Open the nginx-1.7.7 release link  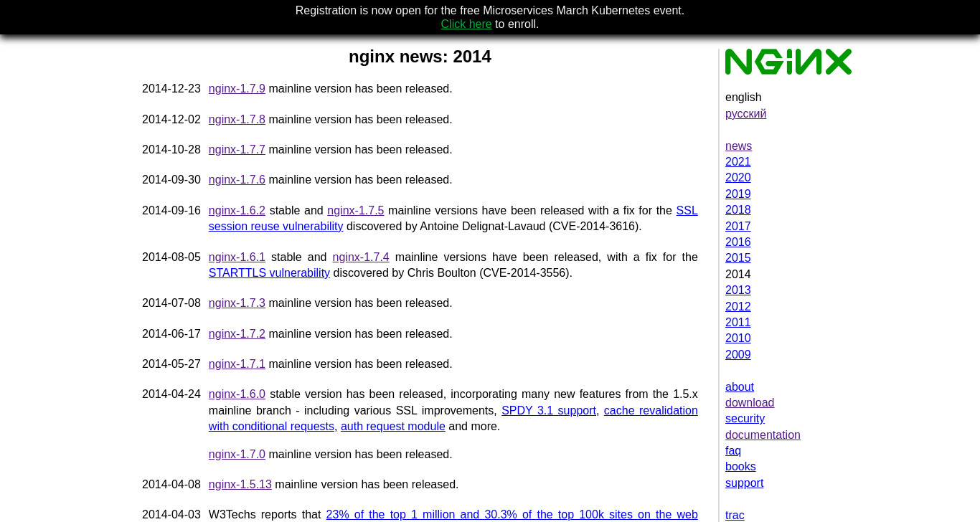point(237,150)
